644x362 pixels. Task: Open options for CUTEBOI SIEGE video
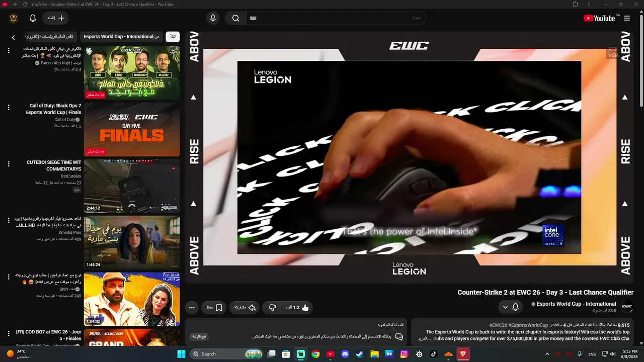point(9,164)
